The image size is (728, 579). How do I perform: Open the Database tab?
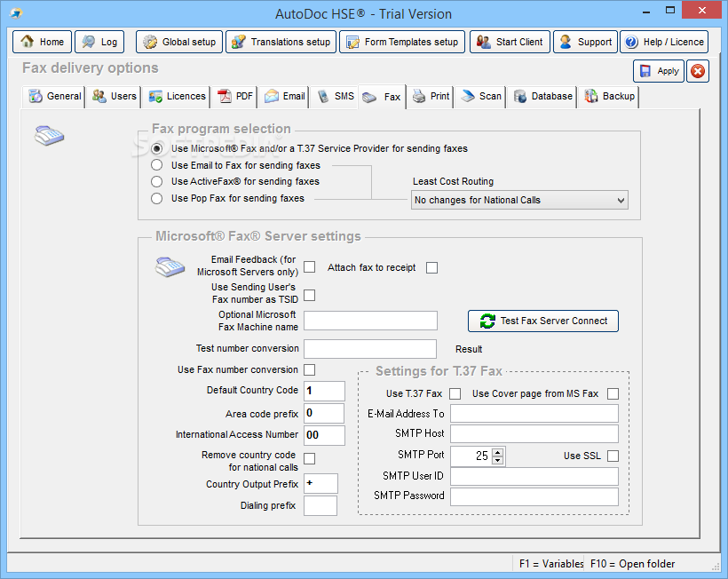(x=542, y=97)
